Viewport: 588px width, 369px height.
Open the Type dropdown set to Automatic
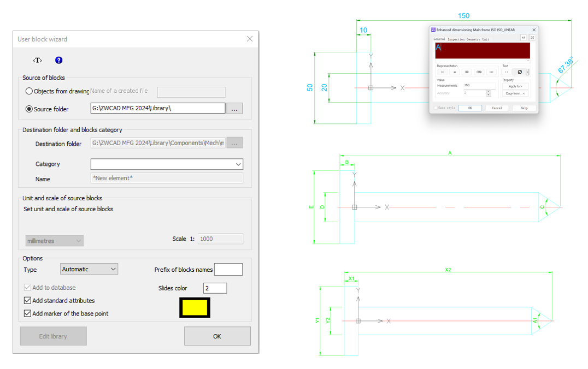pos(89,269)
